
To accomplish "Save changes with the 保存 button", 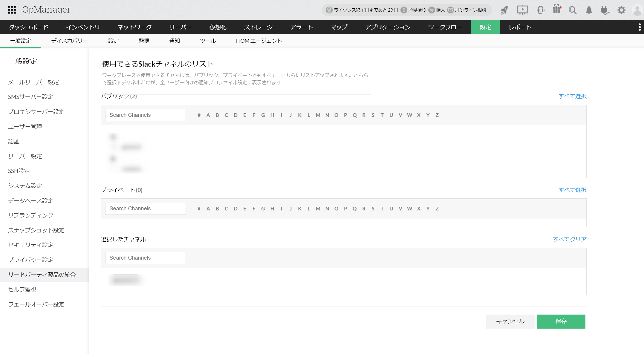I will (x=561, y=321).
